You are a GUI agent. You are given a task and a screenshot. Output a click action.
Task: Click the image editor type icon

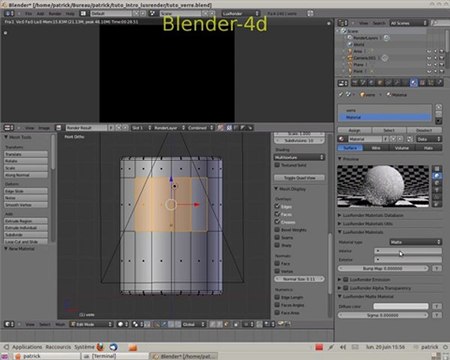pyautogui.click(x=8, y=128)
